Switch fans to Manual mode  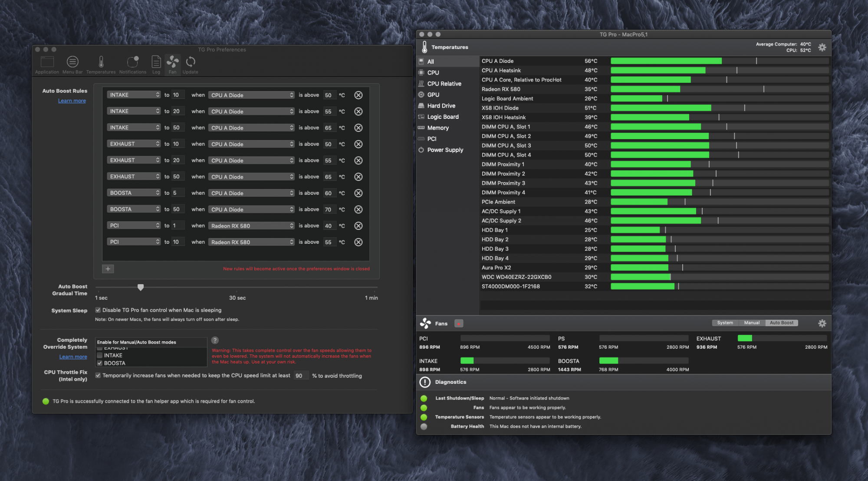[752, 323]
